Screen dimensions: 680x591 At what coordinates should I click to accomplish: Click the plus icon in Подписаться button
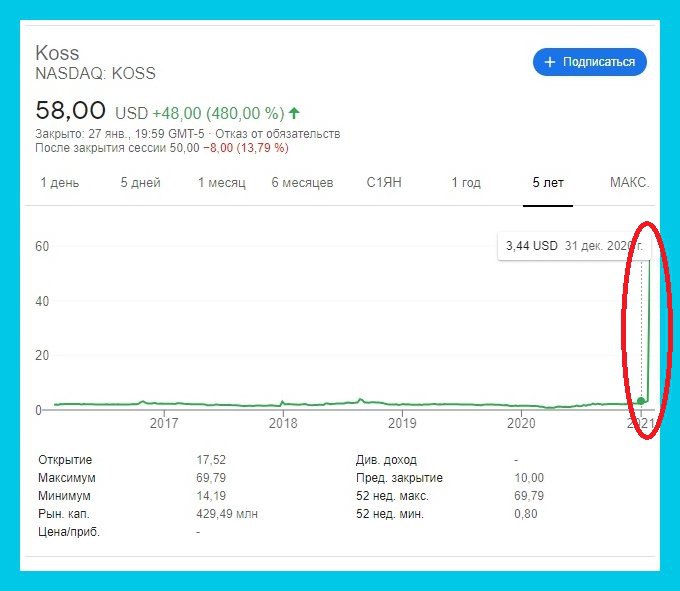click(x=549, y=62)
